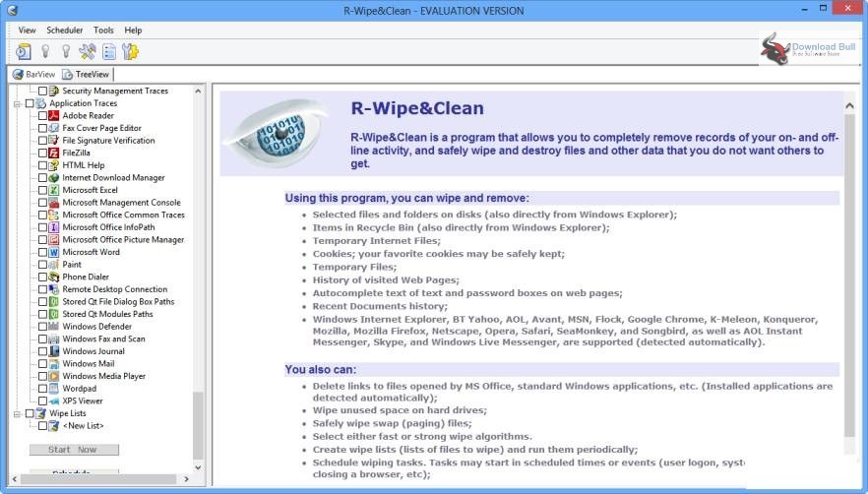Click the Microsoft Excel icon
Screen dimensions: 868x494
point(54,190)
